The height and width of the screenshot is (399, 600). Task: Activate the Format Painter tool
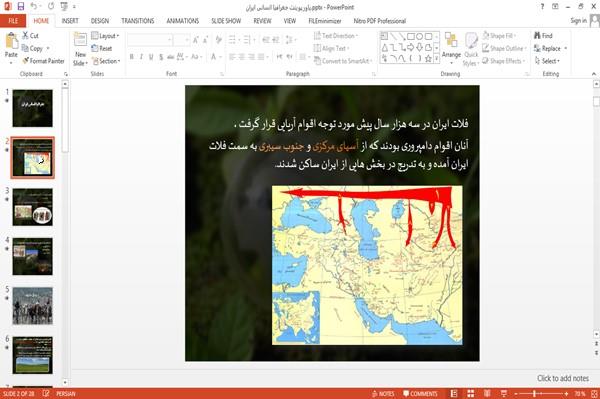pos(43,61)
